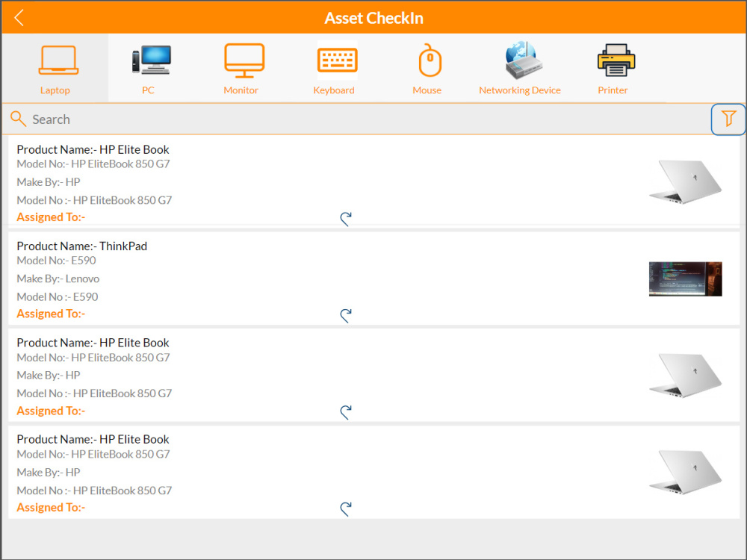The height and width of the screenshot is (560, 747).
Task: Open the ThinkPad screen photo thumbnail
Action: tap(686, 279)
